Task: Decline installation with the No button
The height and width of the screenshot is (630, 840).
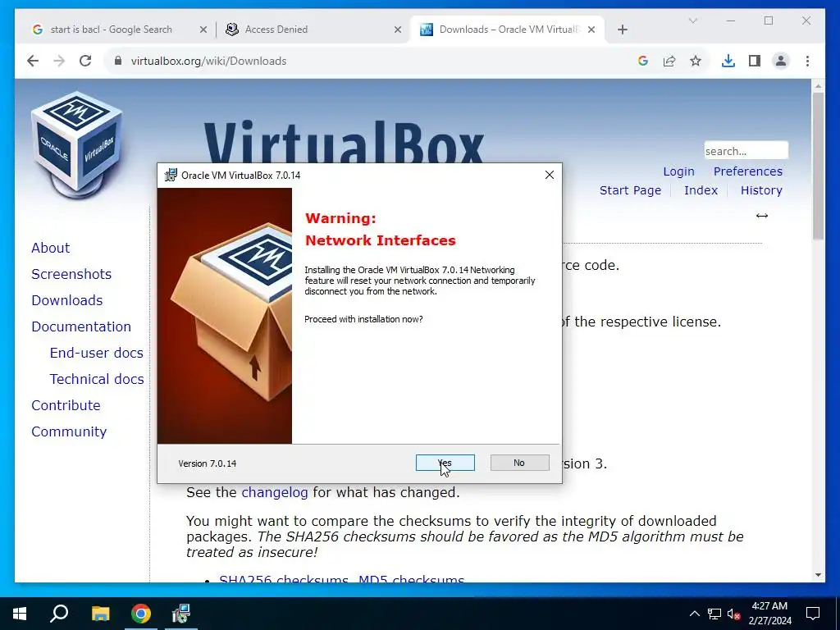Action: click(x=519, y=463)
